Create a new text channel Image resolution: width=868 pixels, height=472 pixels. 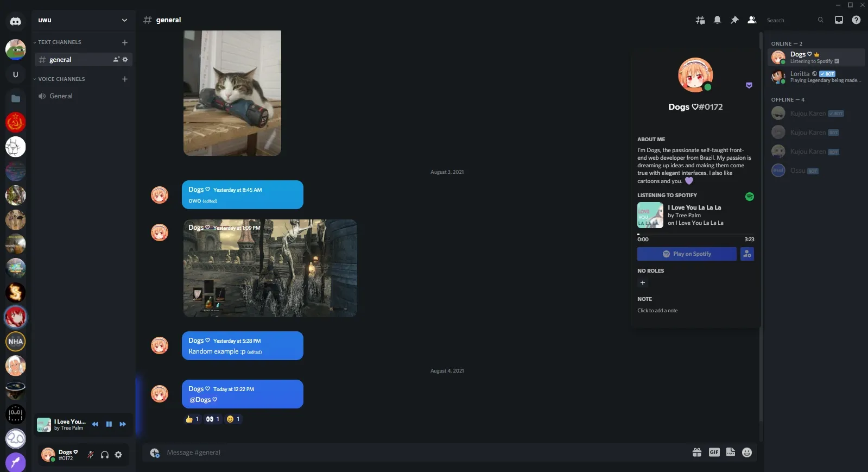125,42
